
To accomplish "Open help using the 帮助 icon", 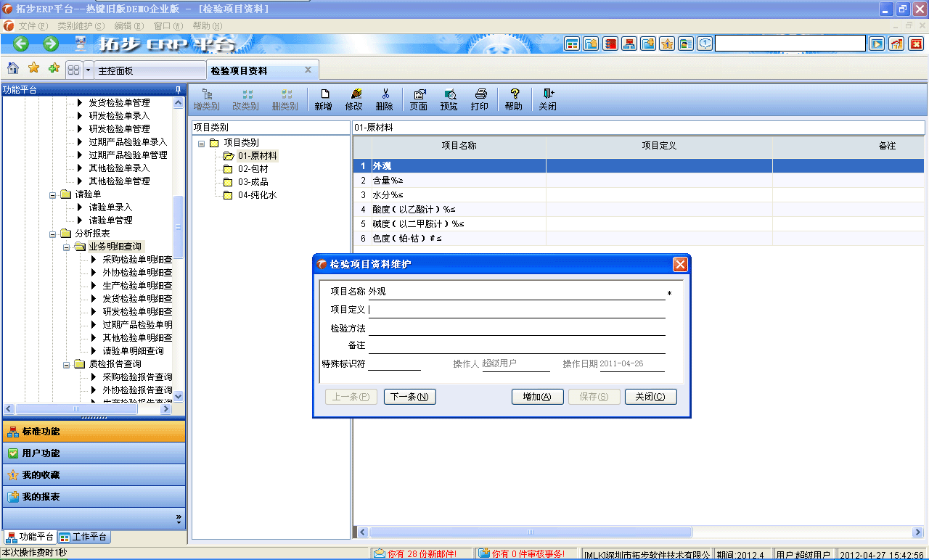I will click(514, 99).
